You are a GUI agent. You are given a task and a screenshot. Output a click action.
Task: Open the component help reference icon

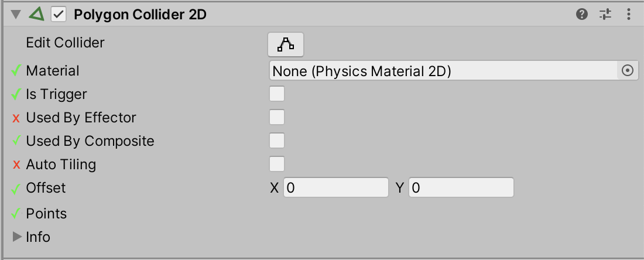coord(582,15)
